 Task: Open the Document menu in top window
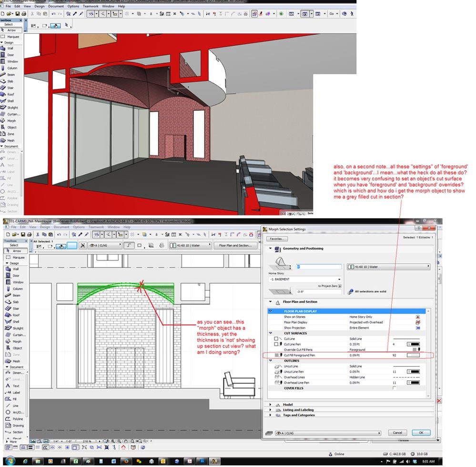[56, 6]
